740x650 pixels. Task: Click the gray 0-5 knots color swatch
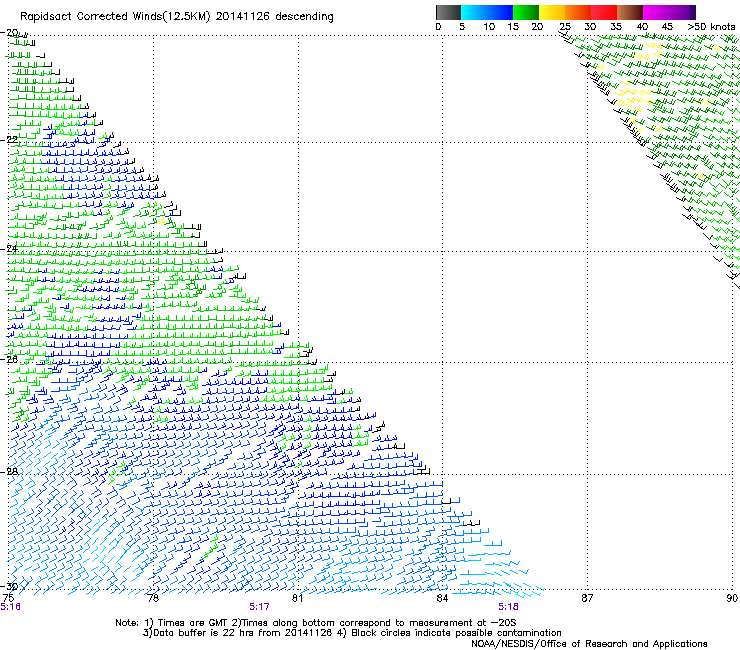pyautogui.click(x=448, y=12)
